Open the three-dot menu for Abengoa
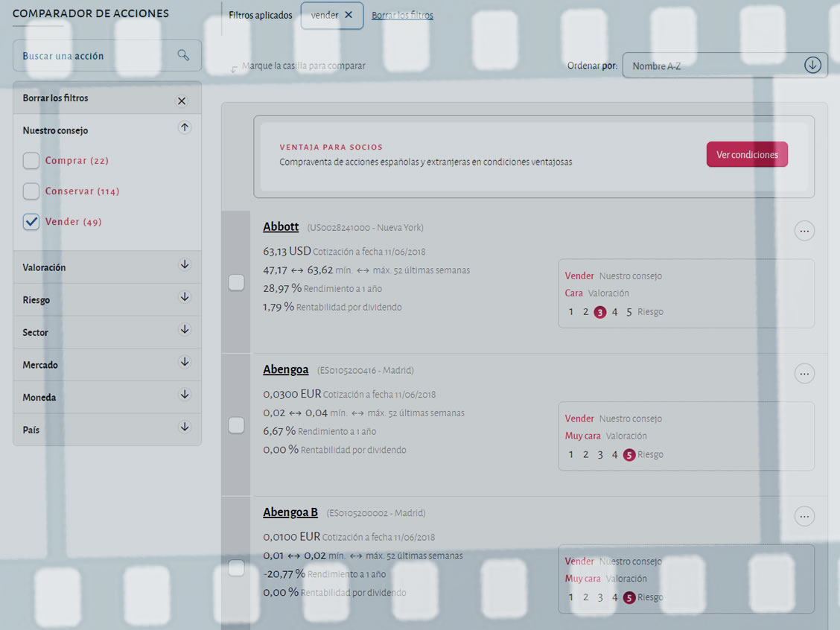This screenshot has height=630, width=840. (804, 373)
